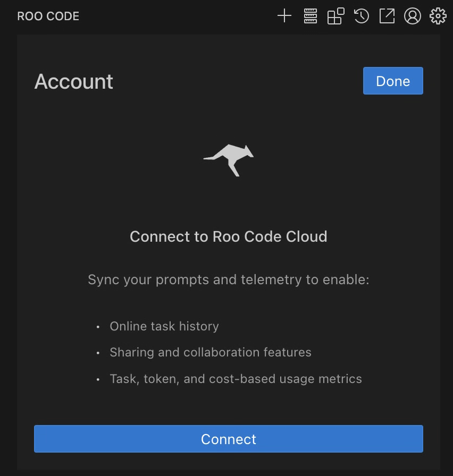Click the Done button

point(393,81)
